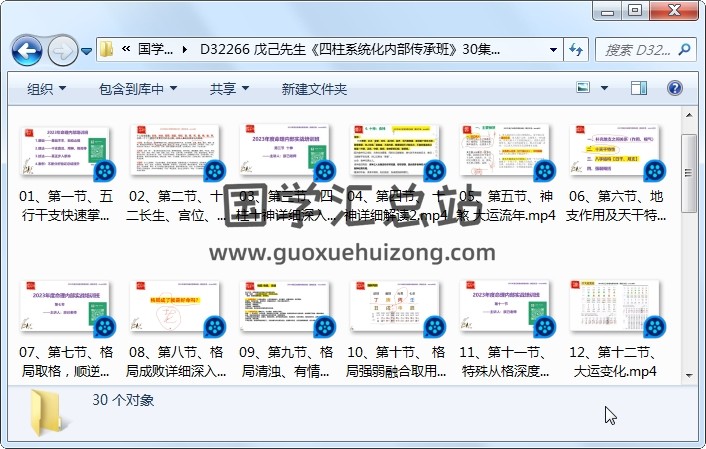This screenshot has height=449, width=706.
Task: Click the refresh button beside address bar
Action: (577, 49)
